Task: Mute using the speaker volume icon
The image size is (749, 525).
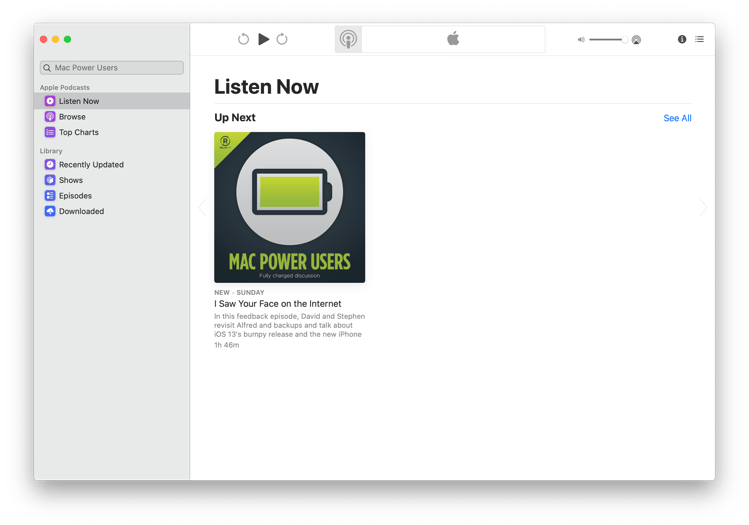Action: pyautogui.click(x=581, y=40)
